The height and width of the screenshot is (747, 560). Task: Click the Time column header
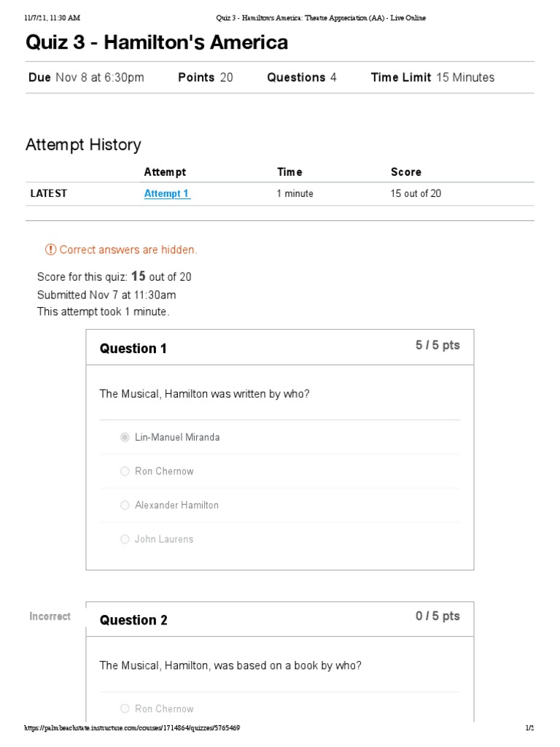pyautogui.click(x=289, y=172)
